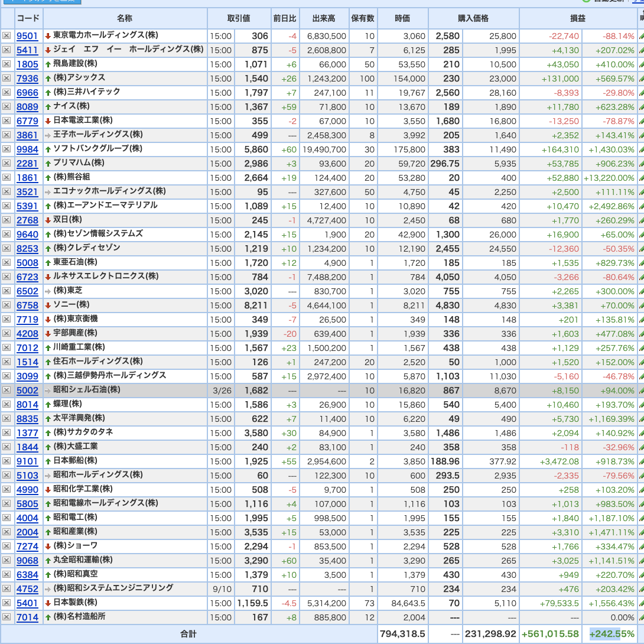Image resolution: width=644 pixels, height=644 pixels.
Task: Follow the 5391 stock code link
Action: [x=27, y=206]
